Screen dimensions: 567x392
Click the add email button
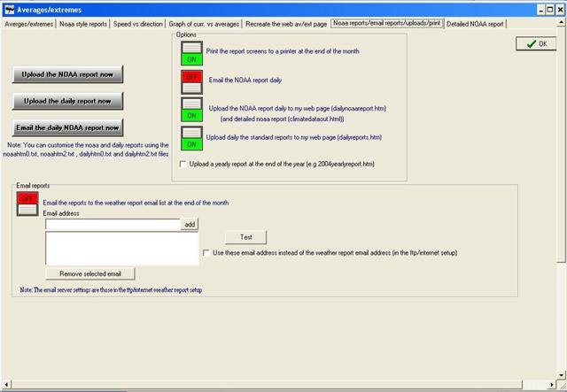(190, 225)
